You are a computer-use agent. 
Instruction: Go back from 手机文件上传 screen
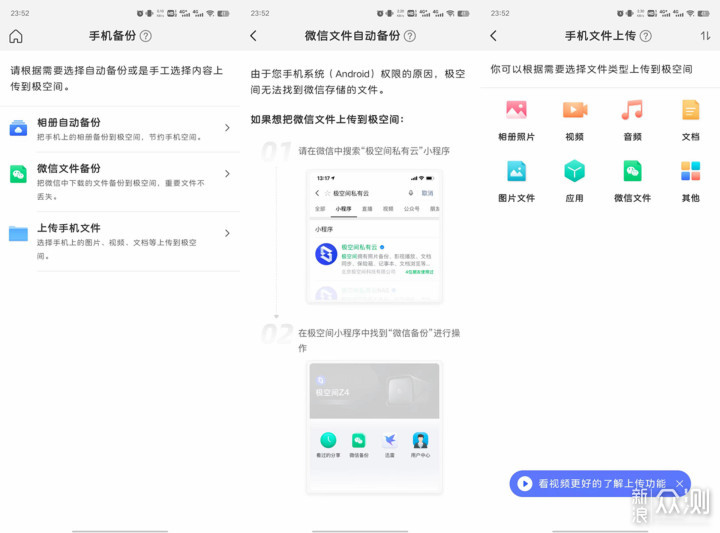tap(494, 36)
